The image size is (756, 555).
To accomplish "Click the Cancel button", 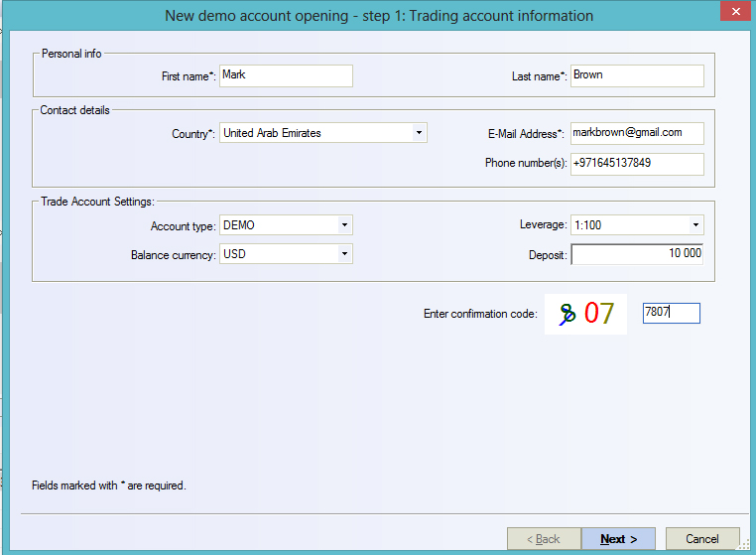I will (x=701, y=539).
